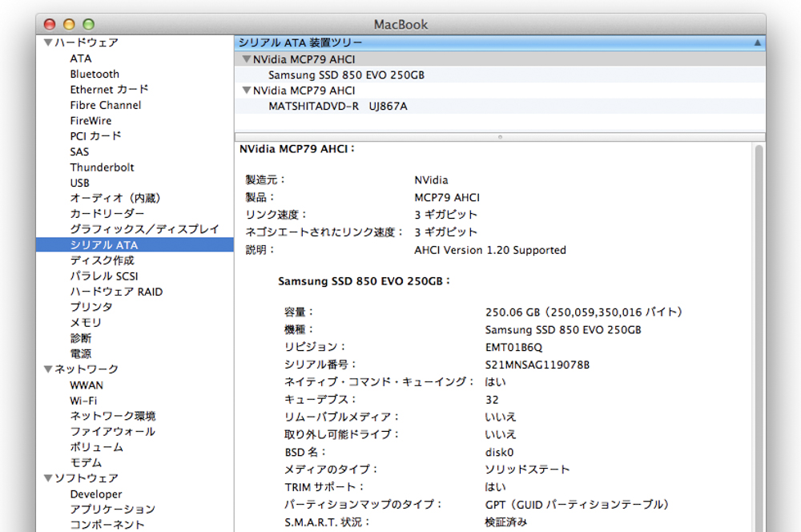Open グラフィックス／ディスプレイ category
Viewport: 801px width, 532px height.
point(144,229)
